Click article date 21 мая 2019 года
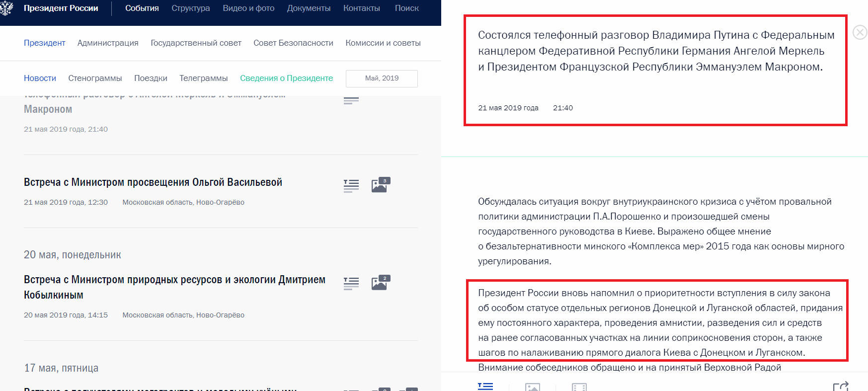 coord(508,108)
